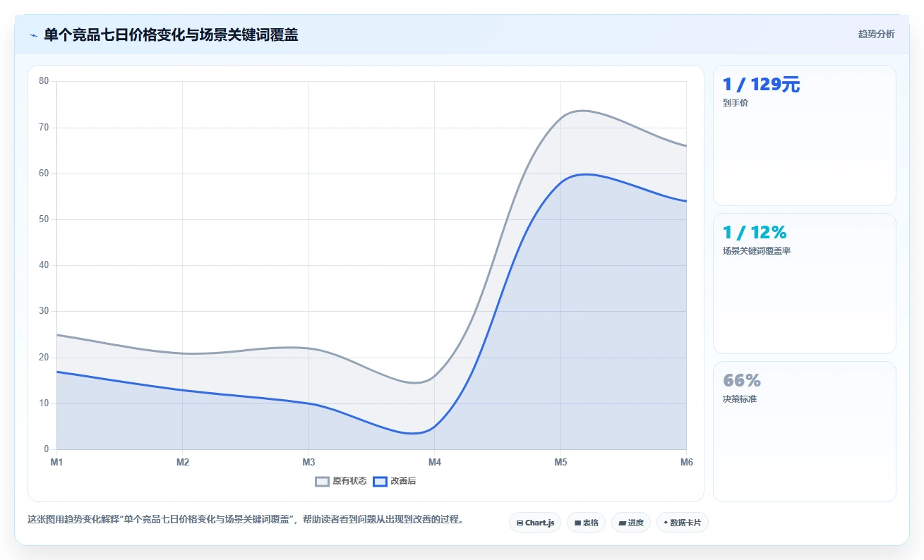This screenshot has width=924, height=560.
Task: Click the gray line peak near M5
Action: (x=583, y=111)
